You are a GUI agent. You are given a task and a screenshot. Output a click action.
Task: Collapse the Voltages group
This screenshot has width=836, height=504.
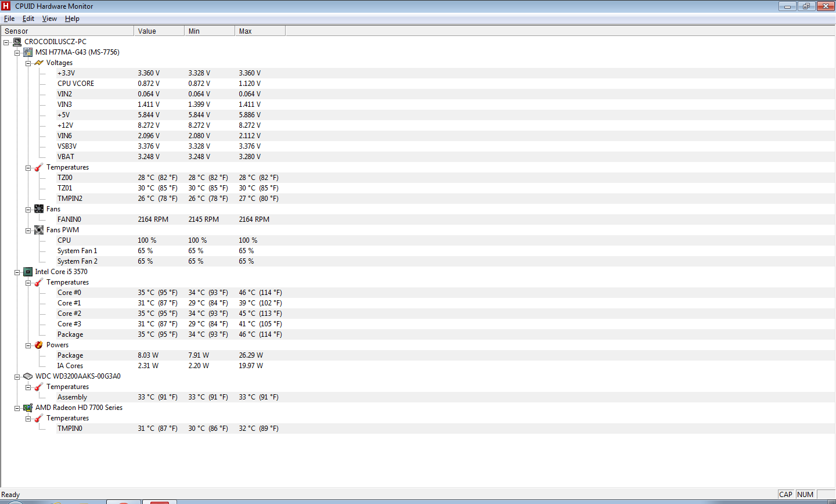28,63
